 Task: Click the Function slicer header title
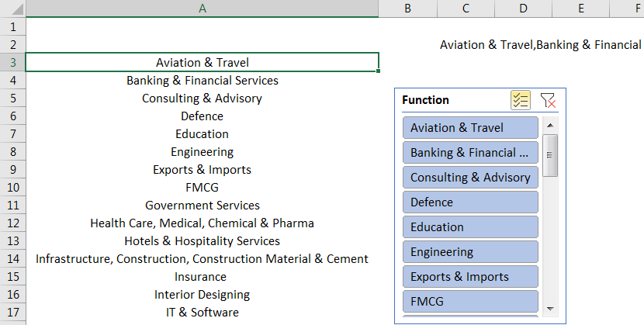pyautogui.click(x=426, y=100)
